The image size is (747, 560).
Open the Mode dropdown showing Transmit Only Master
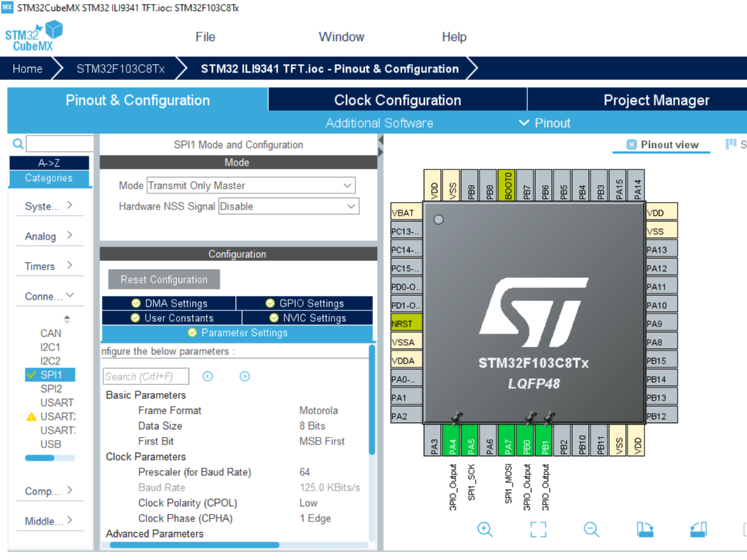coord(250,185)
